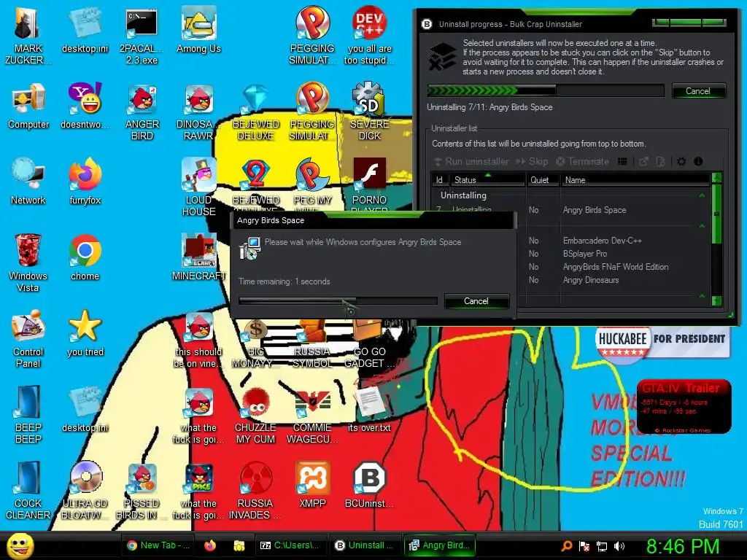Select the its over.txt desktop file

pyautogui.click(x=369, y=410)
